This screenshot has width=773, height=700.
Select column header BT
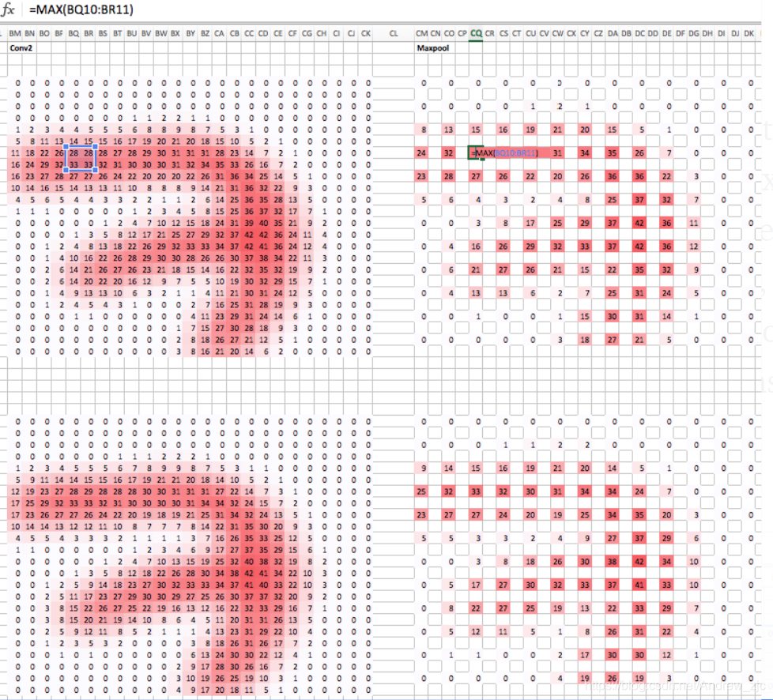117,33
